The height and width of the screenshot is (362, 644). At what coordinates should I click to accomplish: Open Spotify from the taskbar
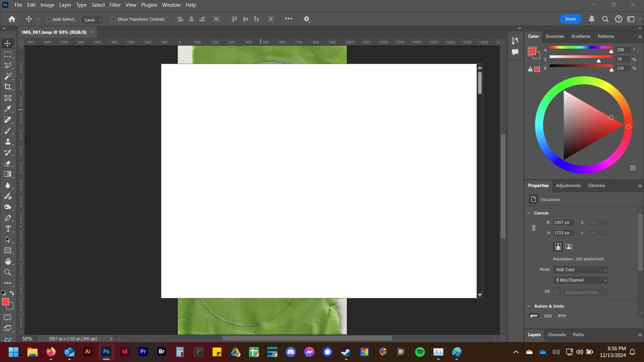[x=420, y=352]
